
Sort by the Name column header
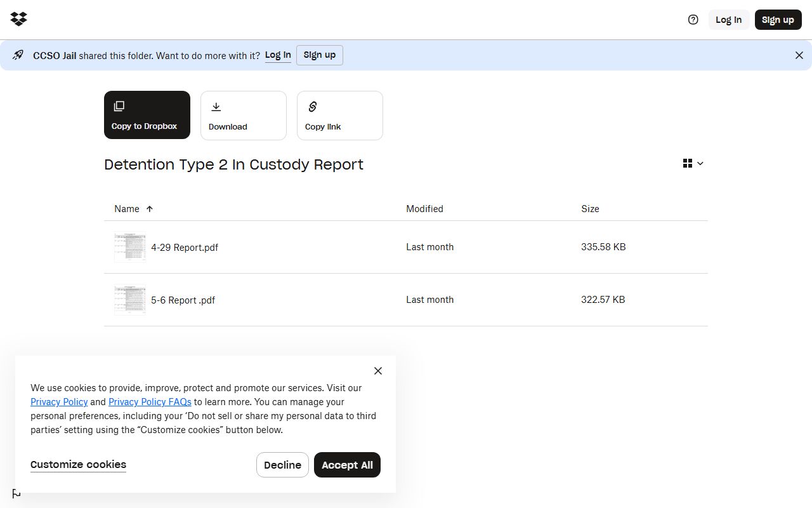(127, 209)
